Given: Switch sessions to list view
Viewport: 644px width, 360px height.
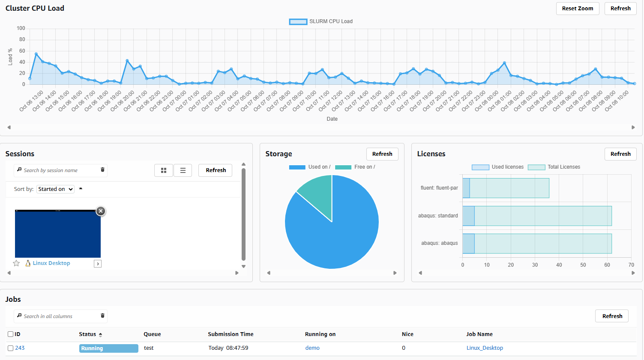Looking at the screenshot, I should point(183,170).
